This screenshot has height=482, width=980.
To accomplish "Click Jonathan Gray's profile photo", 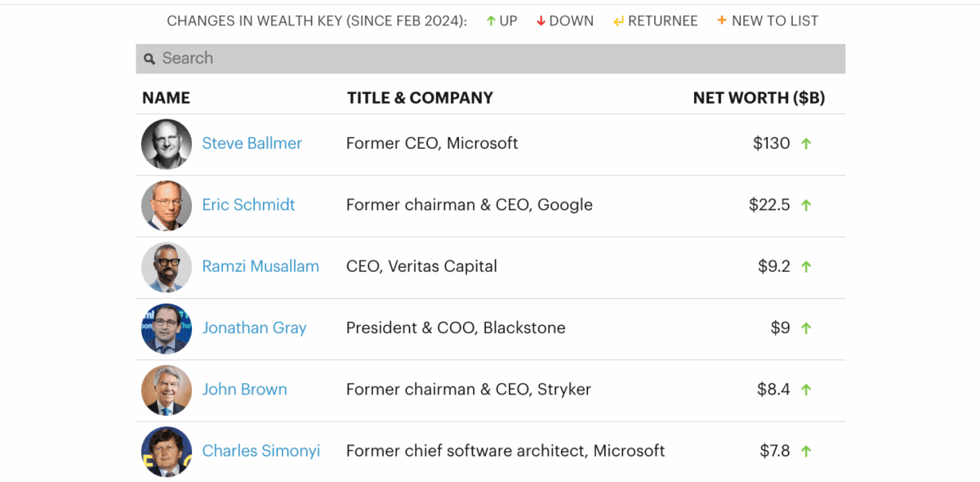I will point(167,328).
